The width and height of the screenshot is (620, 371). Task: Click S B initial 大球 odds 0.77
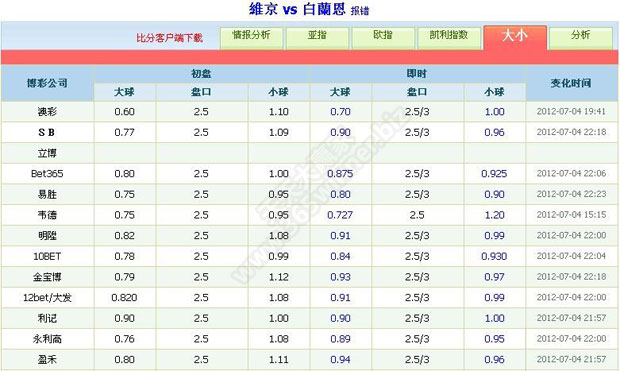pyautogui.click(x=124, y=132)
